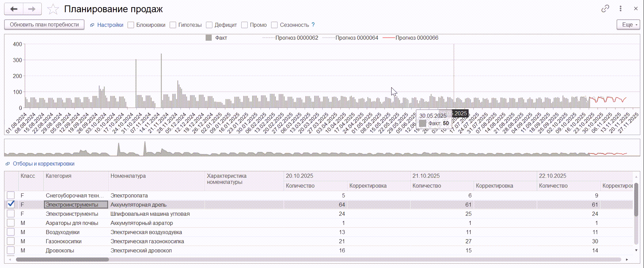
Task: Click Обновить план потребности button
Action: pos(44,25)
